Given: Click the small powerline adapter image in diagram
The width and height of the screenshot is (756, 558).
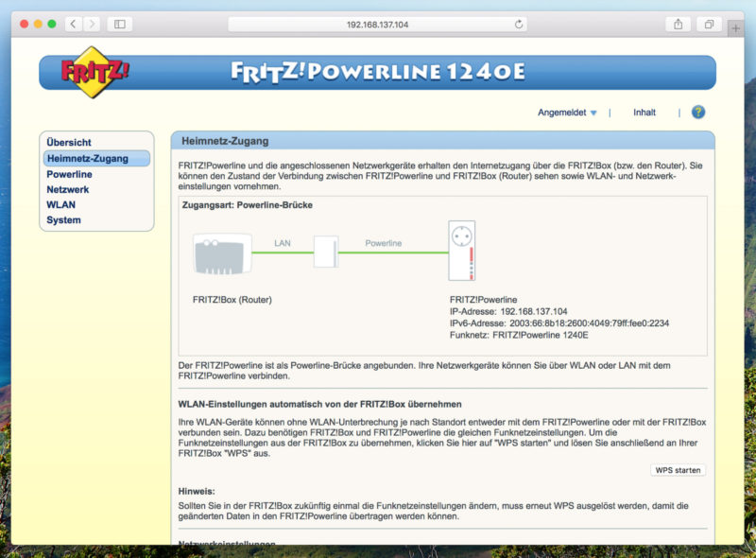Looking at the screenshot, I should click(x=326, y=252).
